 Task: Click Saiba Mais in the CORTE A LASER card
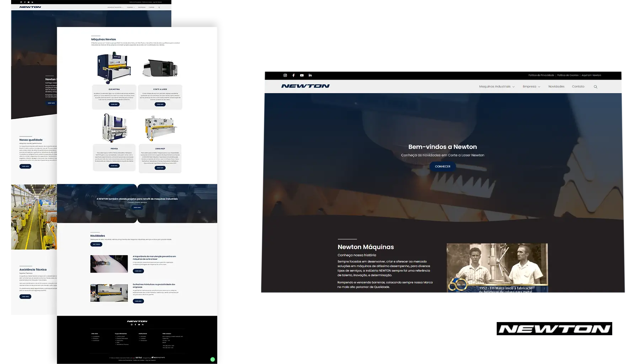click(160, 105)
